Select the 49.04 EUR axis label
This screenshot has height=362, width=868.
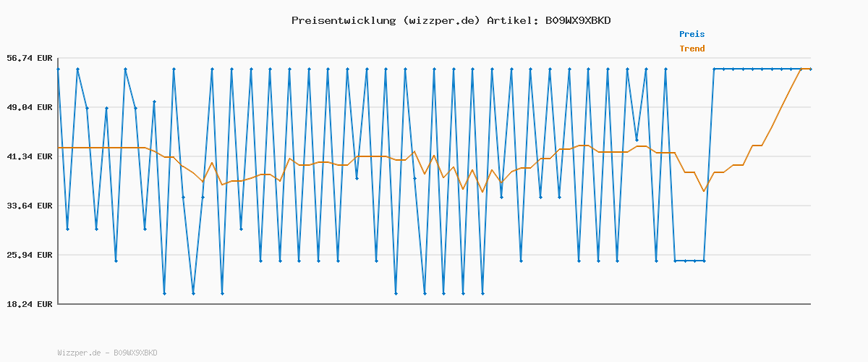tap(29, 107)
